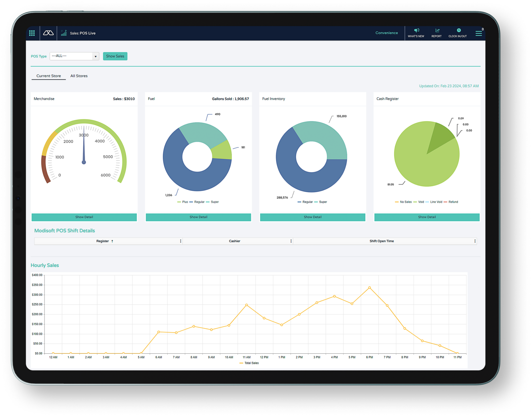The image size is (532, 417).
Task: Click Show Detail under Fuel Inventory
Action: click(312, 217)
